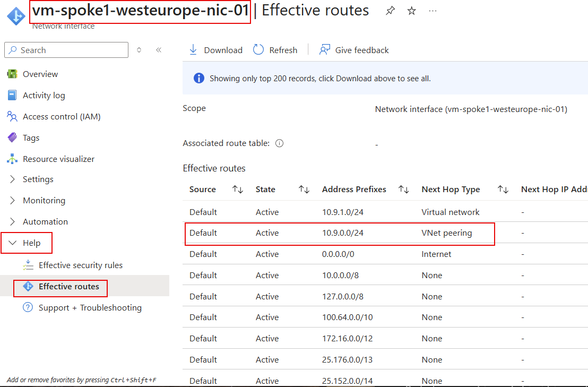
Task: Add Effective routes to favorites via star icon
Action: click(411, 10)
